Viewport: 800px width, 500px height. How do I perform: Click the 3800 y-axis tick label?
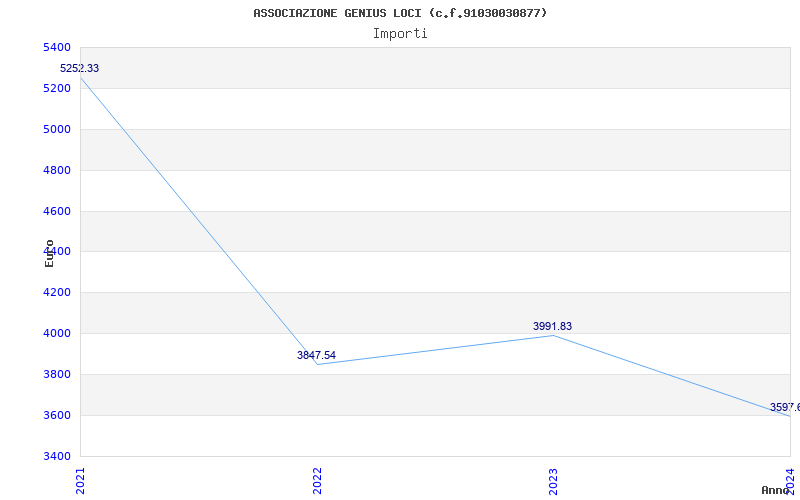pos(57,374)
